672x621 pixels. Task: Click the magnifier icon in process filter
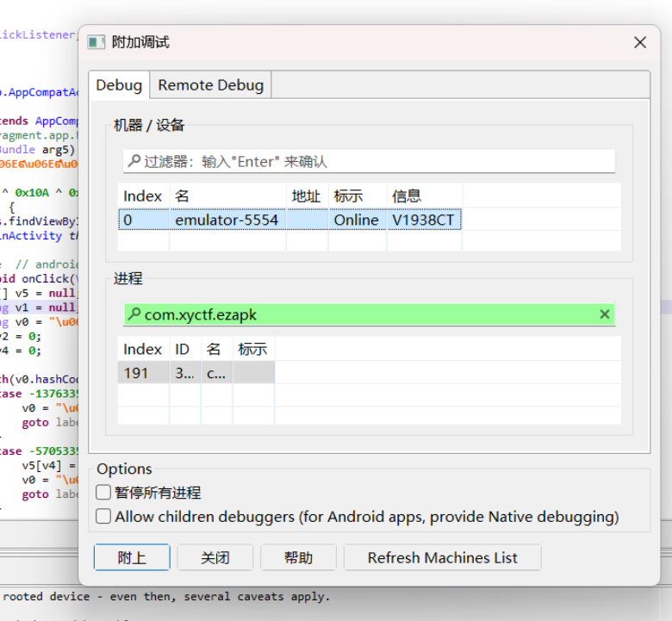134,314
